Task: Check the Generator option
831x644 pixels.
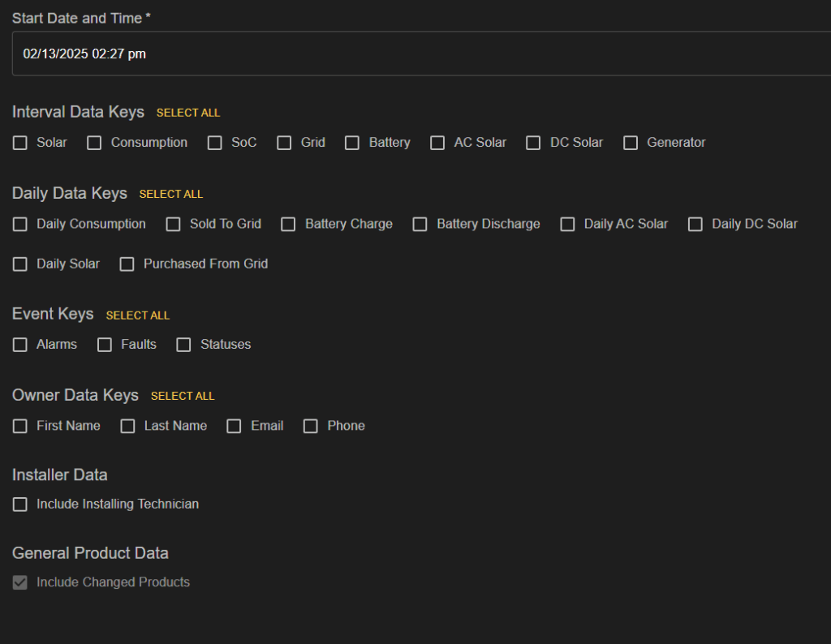Action: pos(631,143)
